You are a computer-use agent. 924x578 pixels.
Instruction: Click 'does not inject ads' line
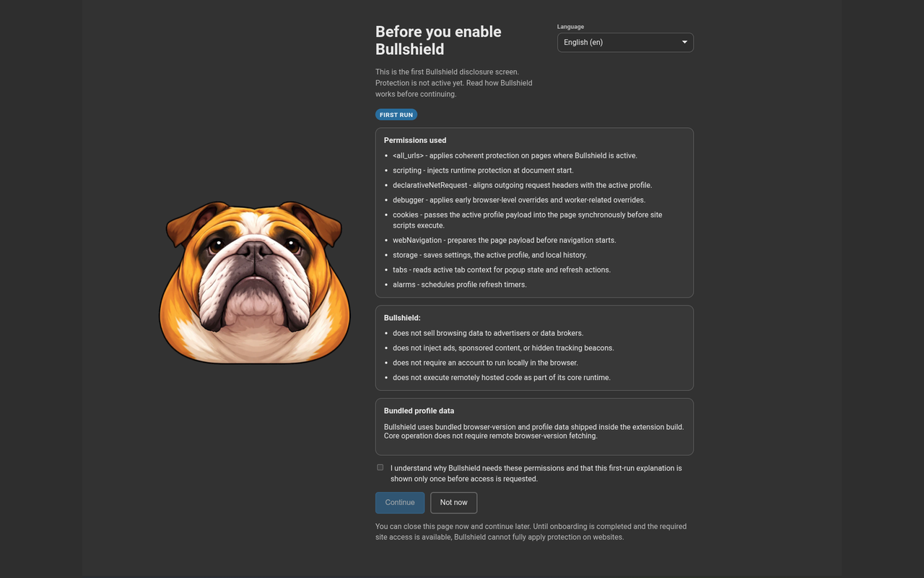click(x=503, y=348)
